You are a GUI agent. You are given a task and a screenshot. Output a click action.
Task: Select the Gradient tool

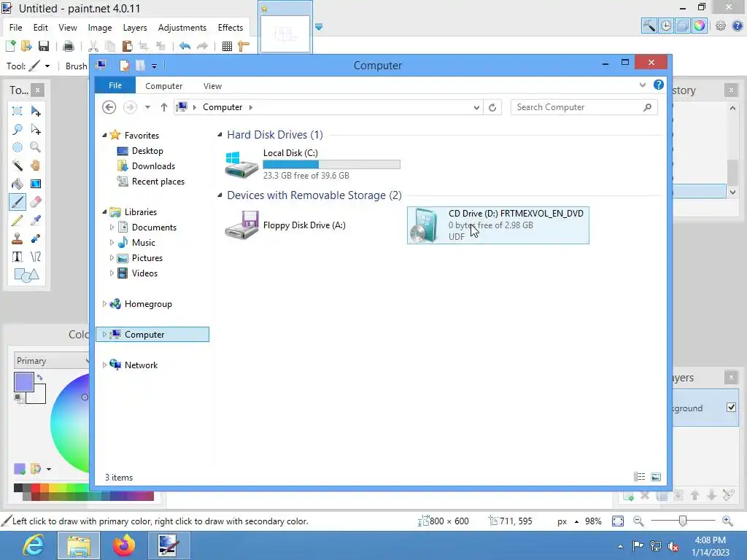point(36,184)
